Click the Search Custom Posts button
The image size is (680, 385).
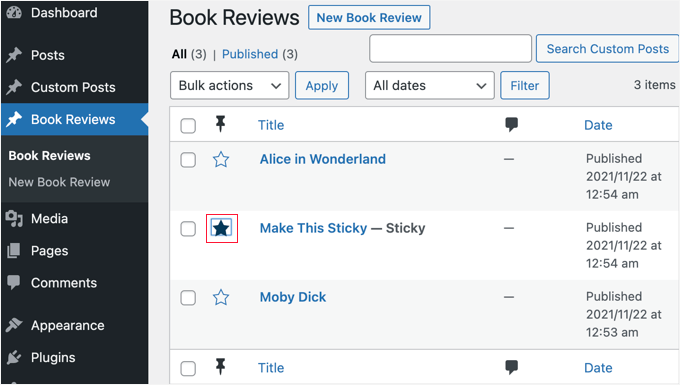click(608, 49)
